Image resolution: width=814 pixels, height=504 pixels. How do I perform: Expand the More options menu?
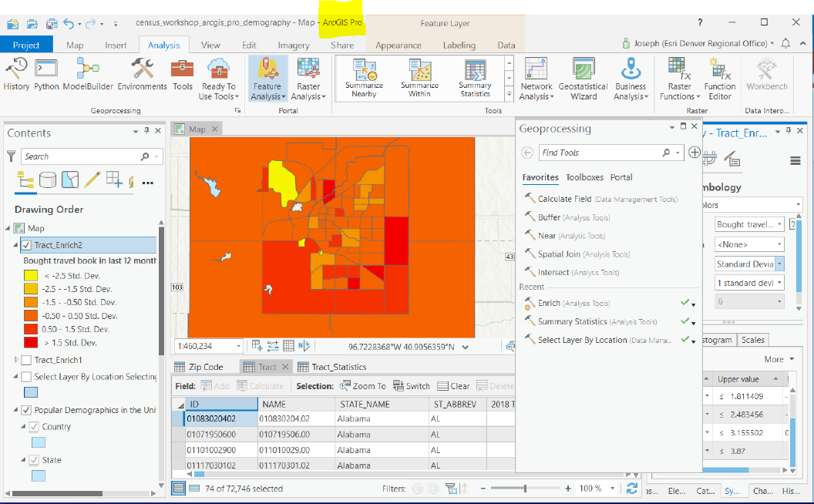click(x=779, y=359)
